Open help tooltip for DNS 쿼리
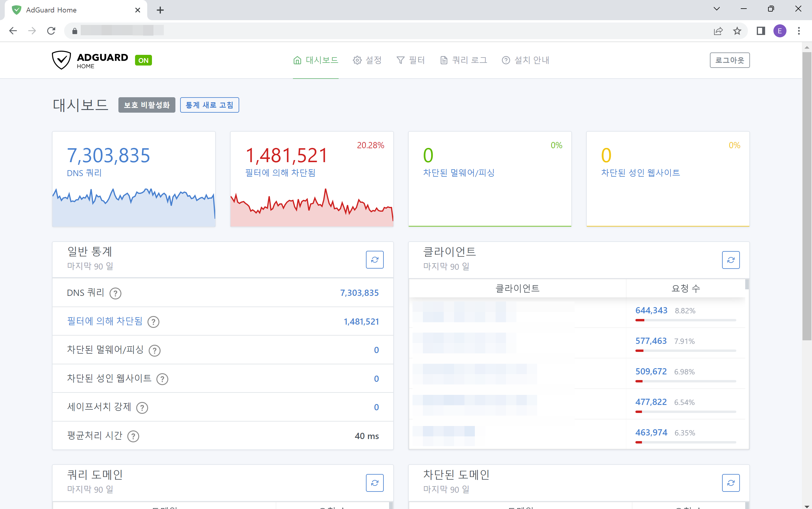 tap(115, 293)
